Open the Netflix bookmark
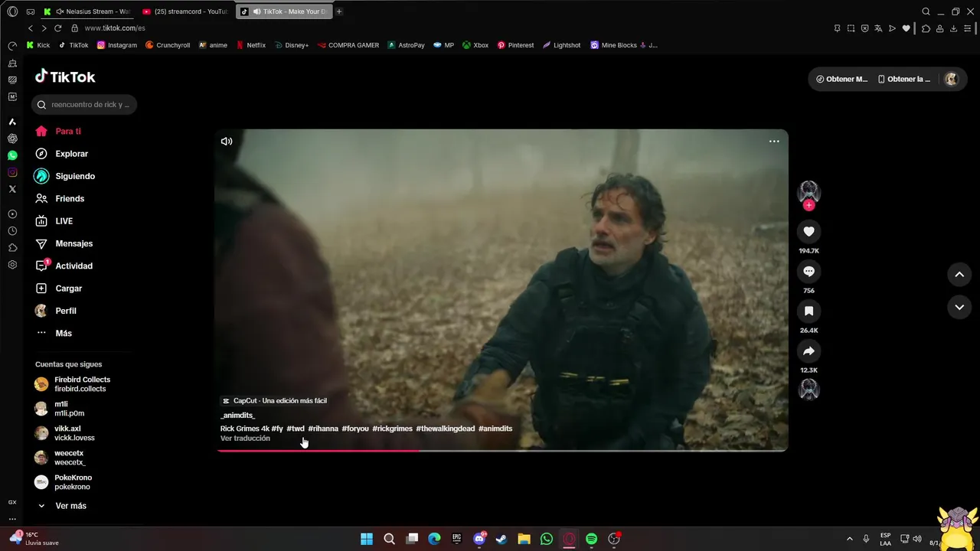 251,45
